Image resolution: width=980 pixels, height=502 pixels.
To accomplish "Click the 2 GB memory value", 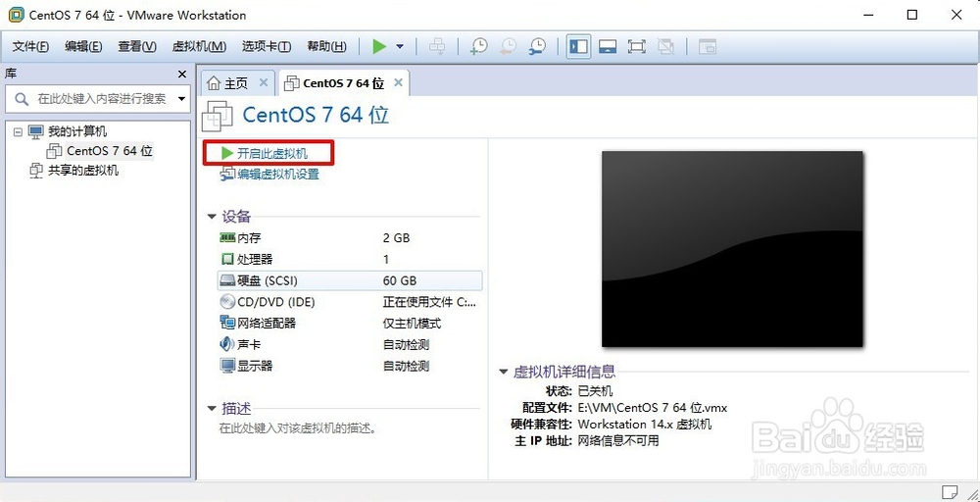I will point(396,237).
